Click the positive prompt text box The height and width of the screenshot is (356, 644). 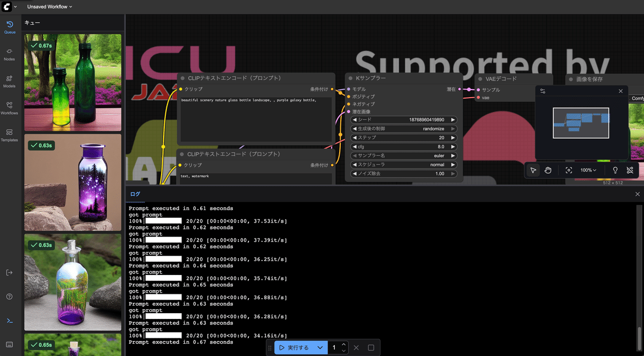pyautogui.click(x=255, y=118)
